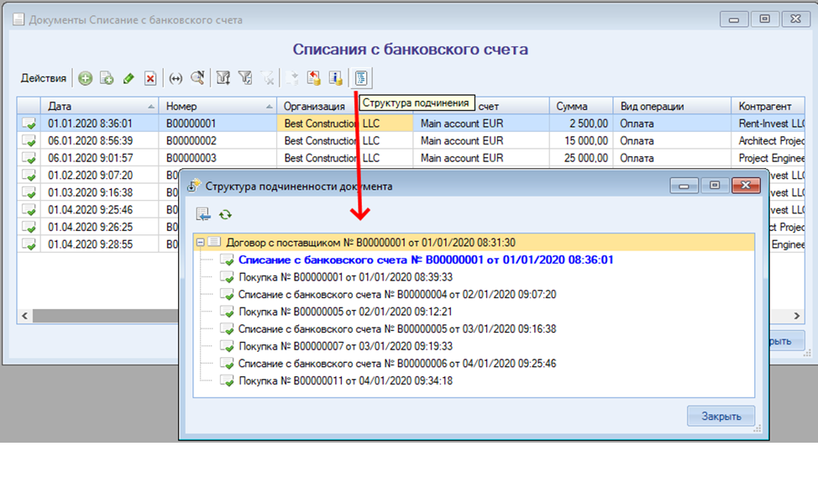The image size is (818, 504).
Task: Click horizontal scrollbar left arrow in document list
Action: coord(25,316)
